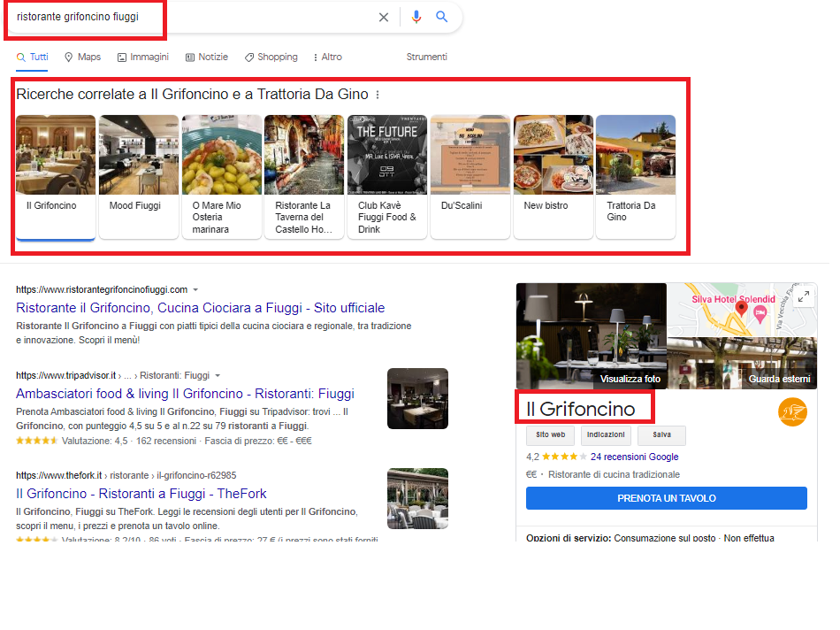
Task: Select the New bistro related card
Action: pos(554,177)
